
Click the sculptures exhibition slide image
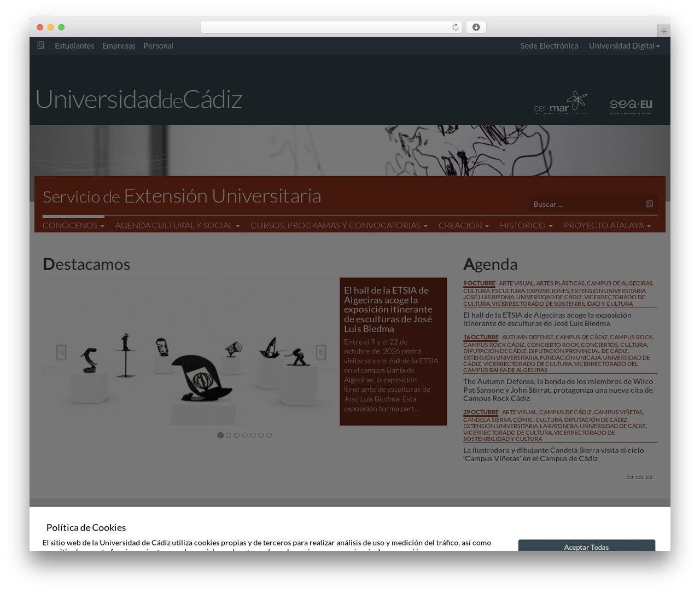191,352
